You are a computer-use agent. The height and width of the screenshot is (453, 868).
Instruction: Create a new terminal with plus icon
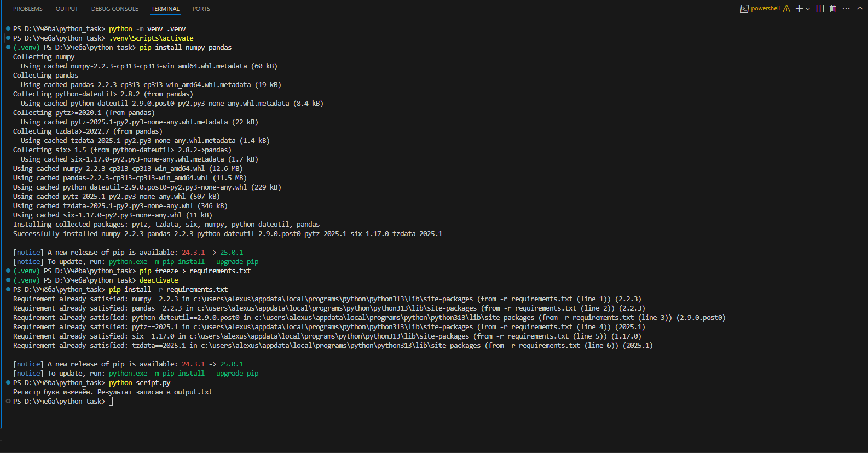click(x=799, y=9)
